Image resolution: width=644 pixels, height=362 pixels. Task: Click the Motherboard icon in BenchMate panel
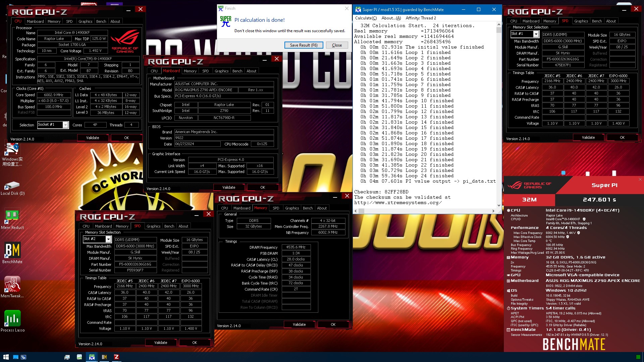[x=508, y=281]
